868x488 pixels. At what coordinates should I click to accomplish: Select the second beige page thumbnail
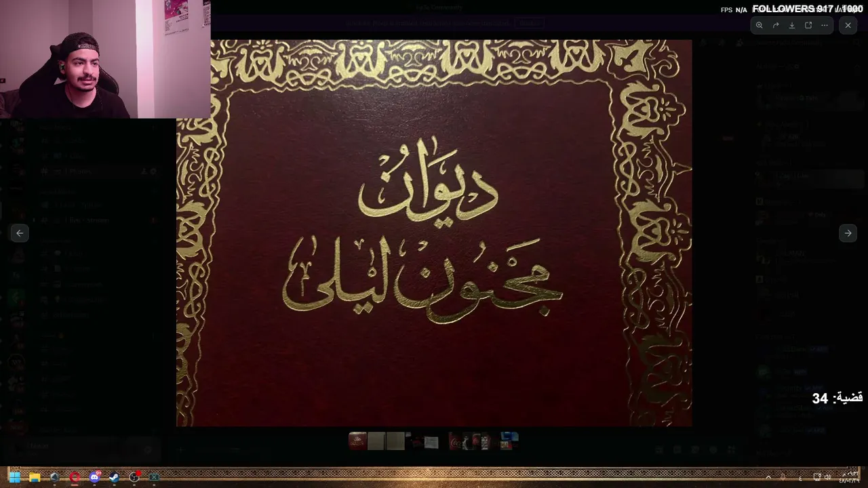click(x=376, y=441)
